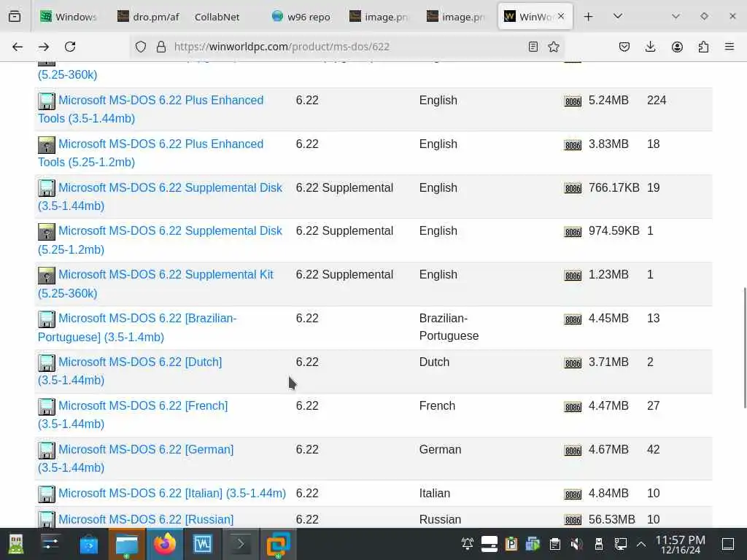747x560 pixels.
Task: Open MS-DOS 6.22 Plus Enhanced Tools 3.5-1.44mb link
Action: 150,109
